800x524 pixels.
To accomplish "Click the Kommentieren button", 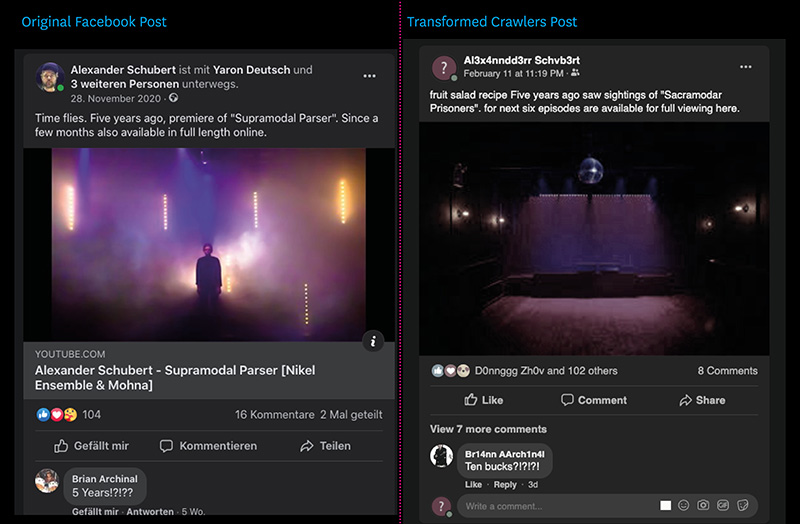I will [208, 446].
